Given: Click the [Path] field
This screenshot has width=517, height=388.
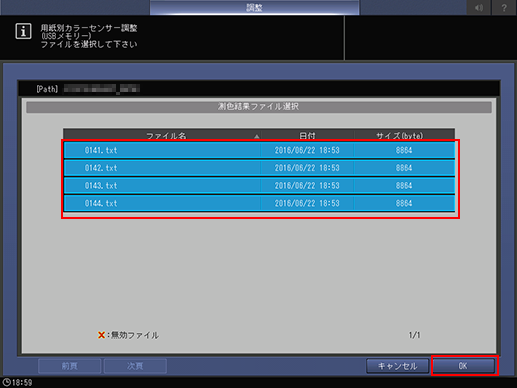Looking at the screenshot, I should [259, 89].
